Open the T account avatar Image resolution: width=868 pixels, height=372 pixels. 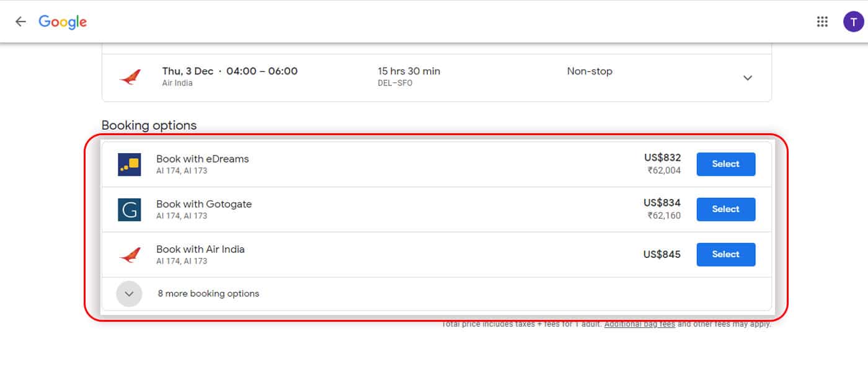pyautogui.click(x=853, y=22)
